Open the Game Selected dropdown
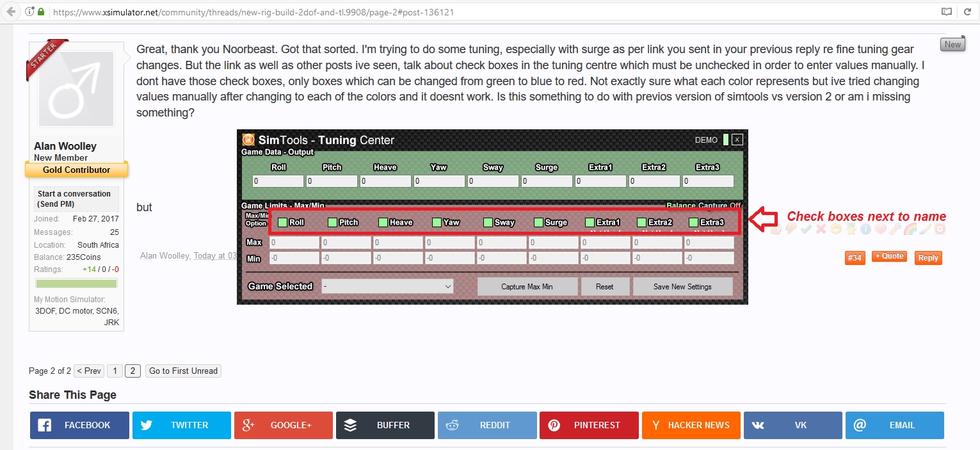This screenshot has height=450, width=980. 387,287
